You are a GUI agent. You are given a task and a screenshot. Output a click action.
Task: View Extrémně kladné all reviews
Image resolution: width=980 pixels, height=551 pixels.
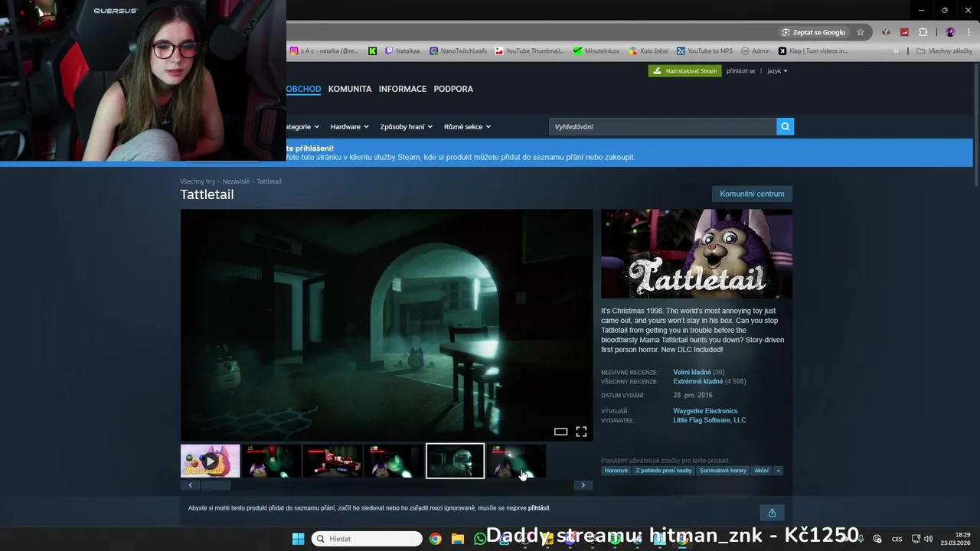pos(697,381)
